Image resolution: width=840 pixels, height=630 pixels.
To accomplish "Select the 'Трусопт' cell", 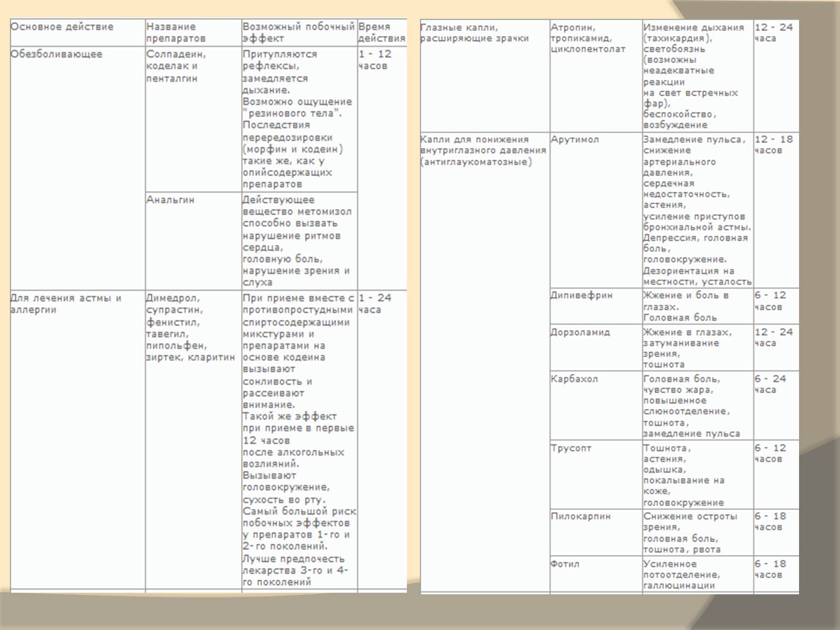I will click(596, 475).
